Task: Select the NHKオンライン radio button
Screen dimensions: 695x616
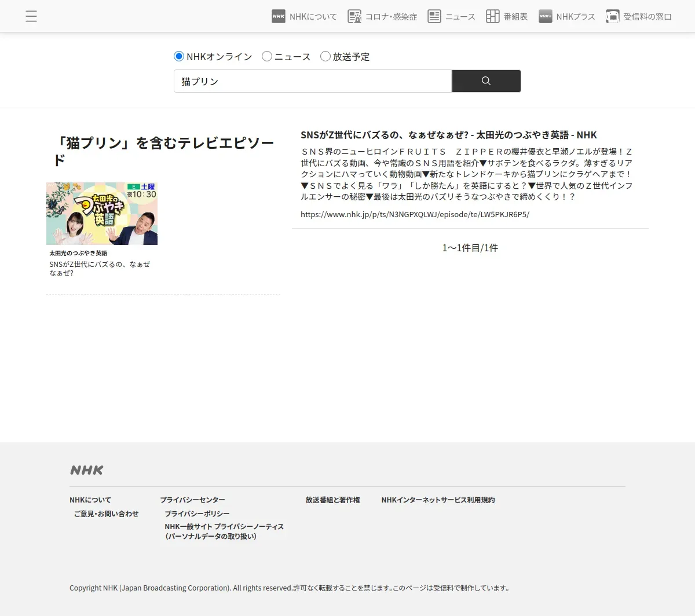Action: (179, 56)
